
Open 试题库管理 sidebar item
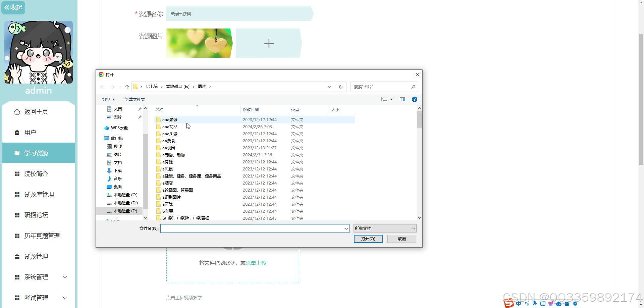click(x=39, y=195)
